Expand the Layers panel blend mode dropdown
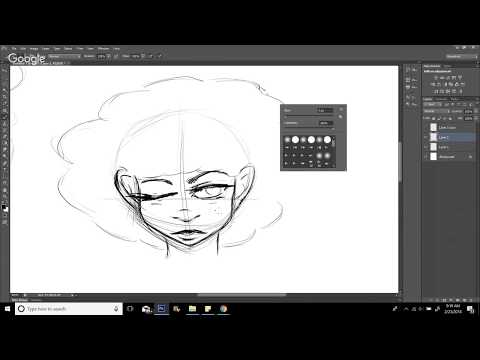 coord(435,111)
